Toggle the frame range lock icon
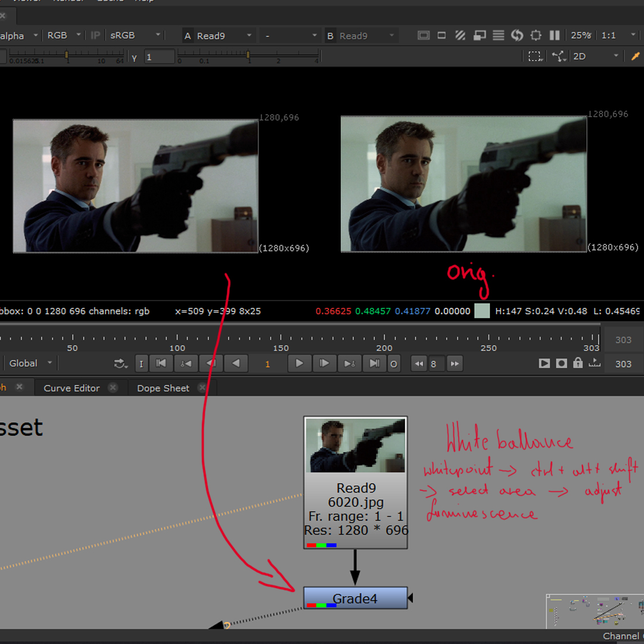 click(578, 363)
